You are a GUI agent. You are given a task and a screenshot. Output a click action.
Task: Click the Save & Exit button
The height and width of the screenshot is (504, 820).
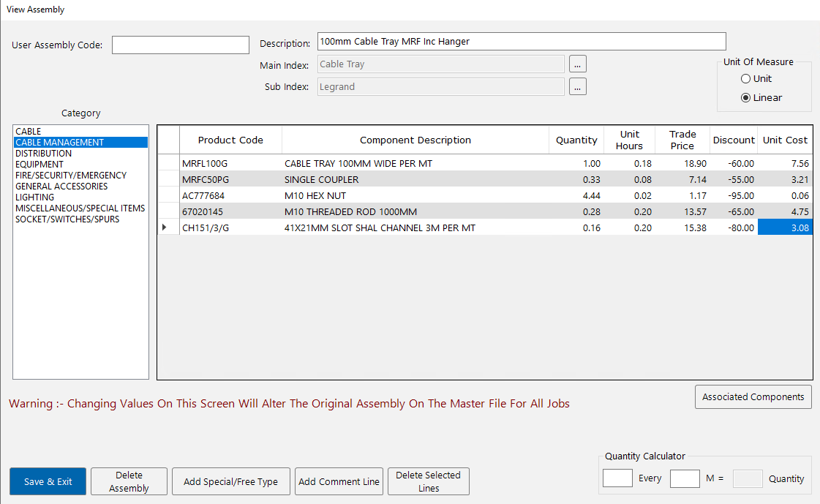click(x=48, y=481)
